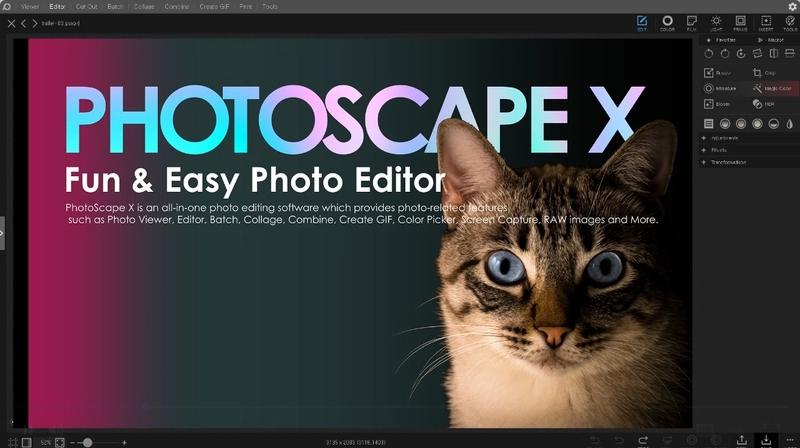800x448 pixels.
Task: Open the COLOR panel icon
Action: click(x=667, y=23)
